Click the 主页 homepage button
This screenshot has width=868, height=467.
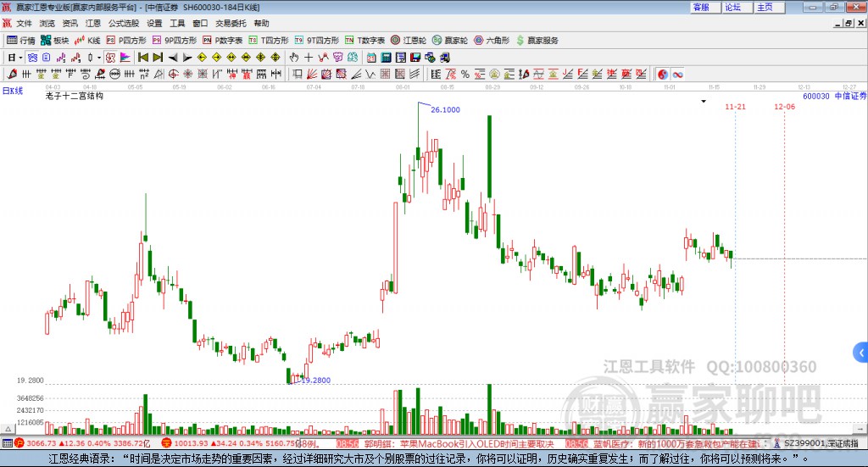tap(769, 7)
